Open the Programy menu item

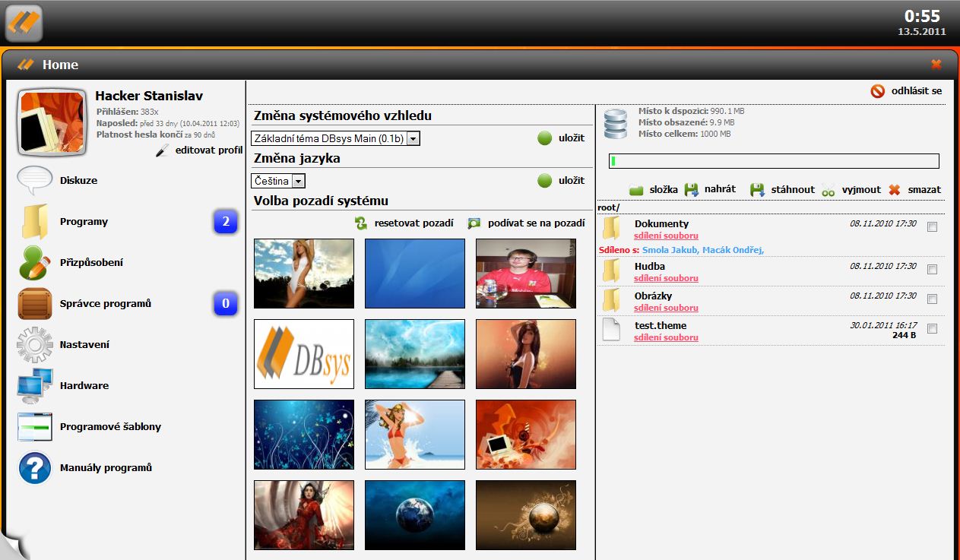[84, 222]
